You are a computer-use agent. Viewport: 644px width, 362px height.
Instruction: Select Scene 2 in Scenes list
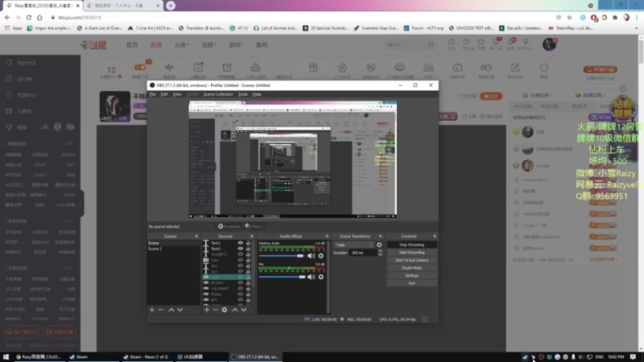tap(173, 249)
